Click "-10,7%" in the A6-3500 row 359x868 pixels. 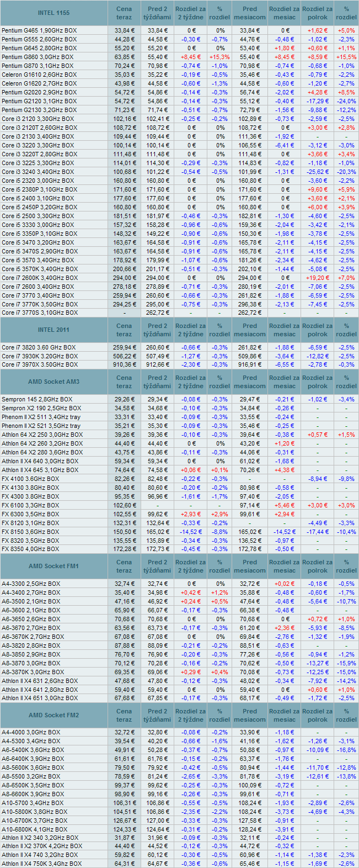click(346, 601)
